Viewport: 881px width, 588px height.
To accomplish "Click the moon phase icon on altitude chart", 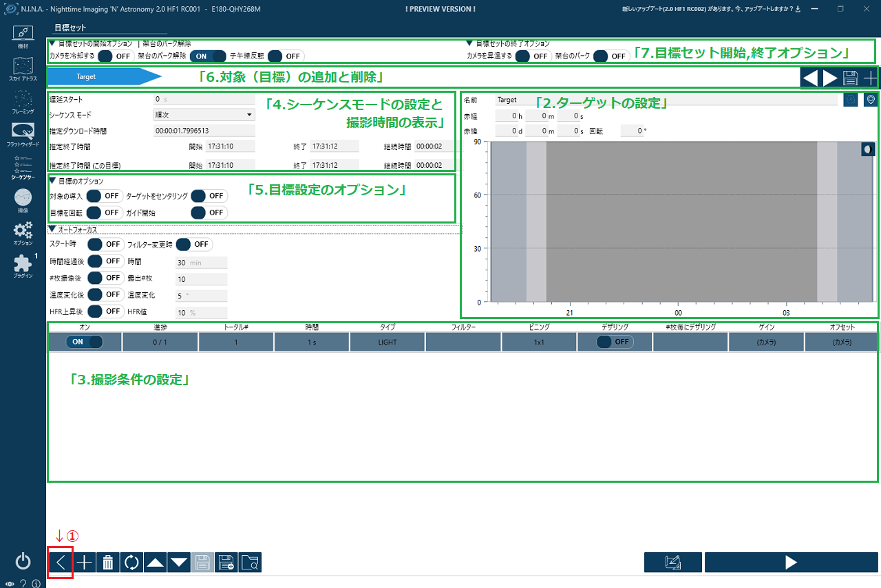I will pos(869,149).
